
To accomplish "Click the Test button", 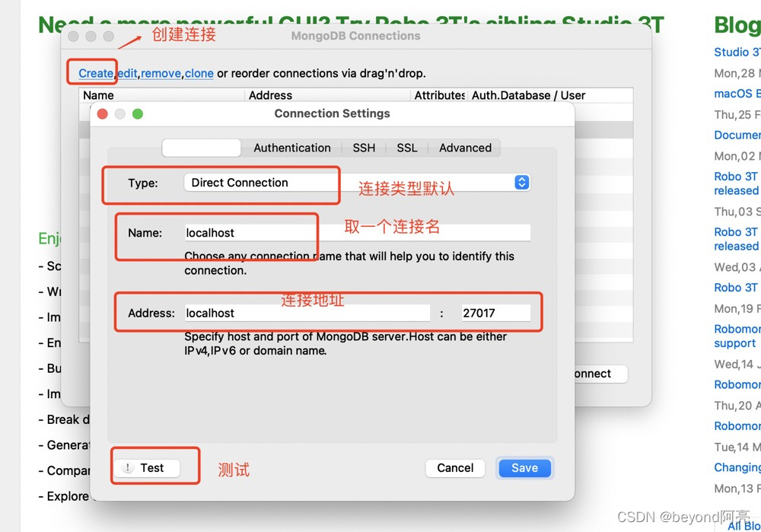I will 148,468.
